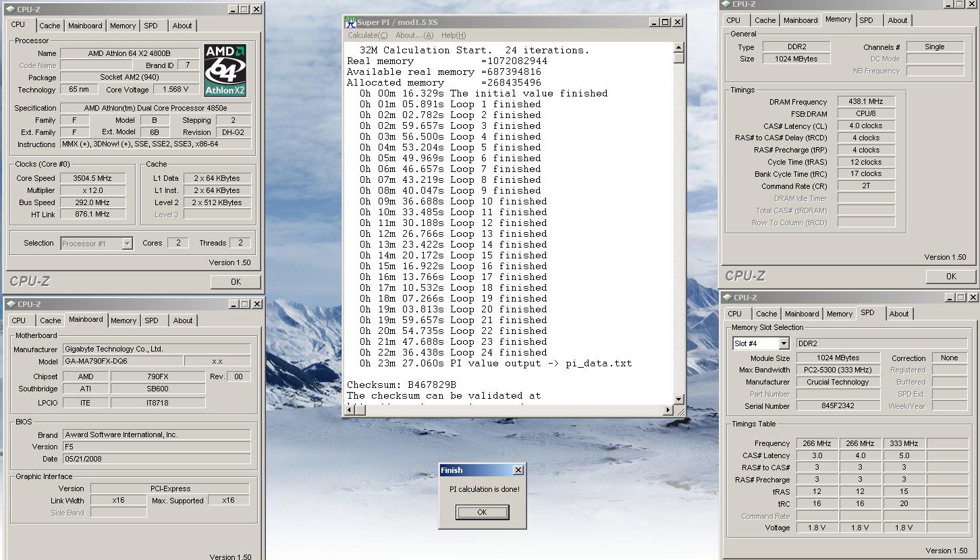
Task: Switch to Mainboard tab in top-left CPU-Z
Action: tap(85, 26)
